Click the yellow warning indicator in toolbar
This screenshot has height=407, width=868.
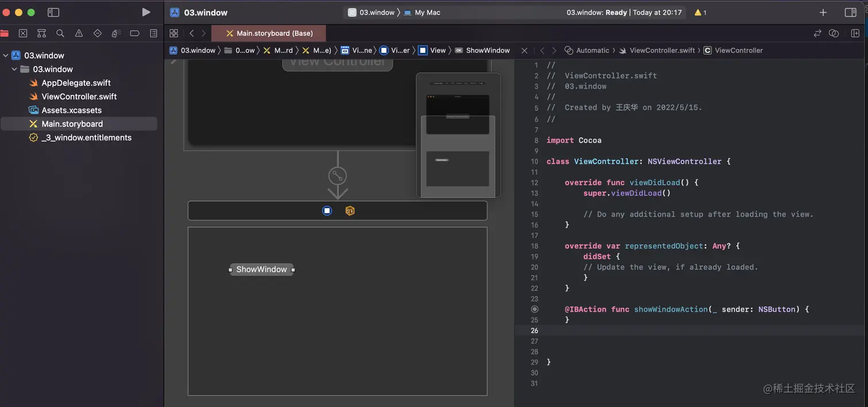point(700,12)
